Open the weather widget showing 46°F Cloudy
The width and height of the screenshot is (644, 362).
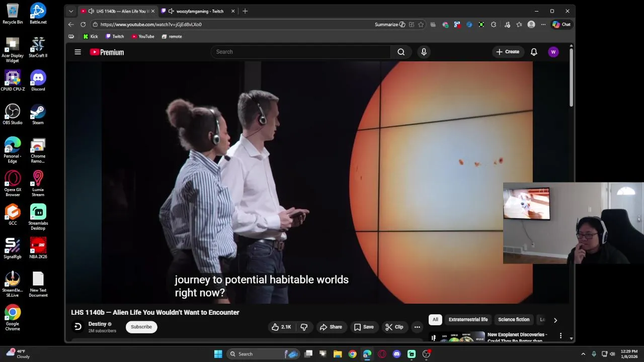[18, 354]
